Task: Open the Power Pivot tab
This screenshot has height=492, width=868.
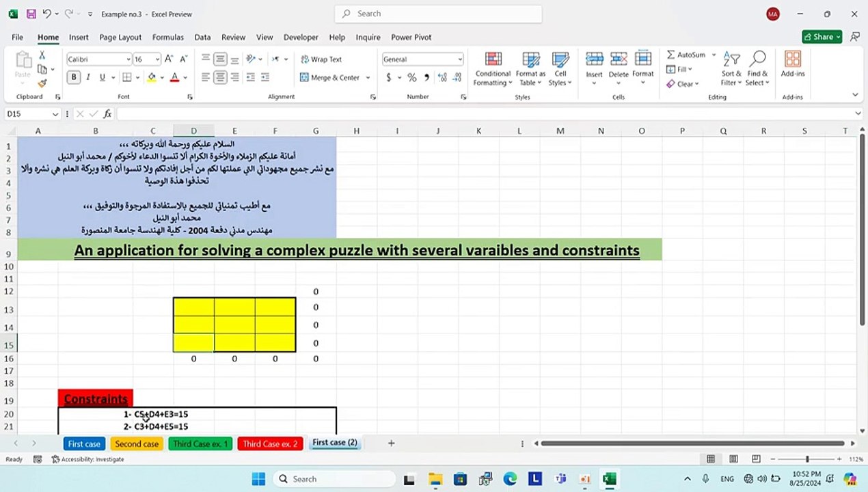Action: [x=411, y=38]
